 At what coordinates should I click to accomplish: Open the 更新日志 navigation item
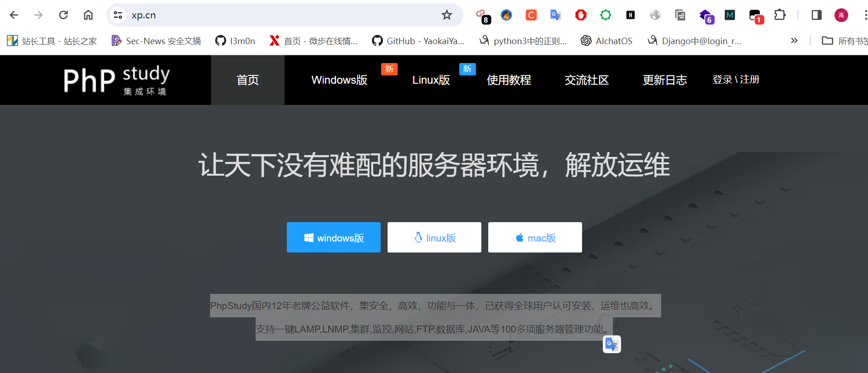click(x=665, y=80)
